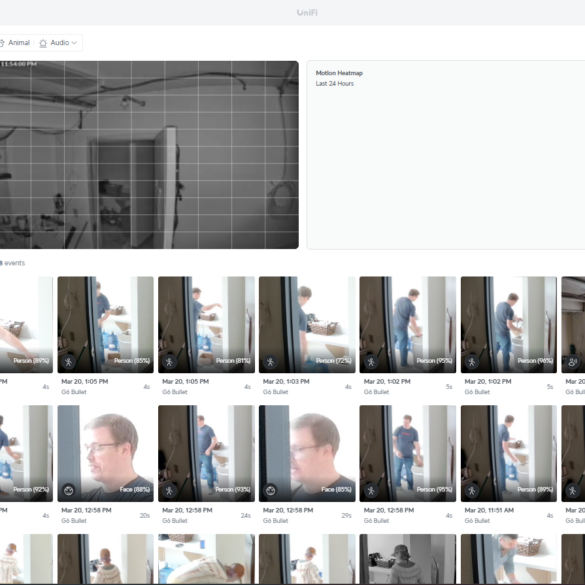The width and height of the screenshot is (585, 585).
Task: Open the 11:51 AM Person (89%) thumbnail
Action: click(509, 453)
